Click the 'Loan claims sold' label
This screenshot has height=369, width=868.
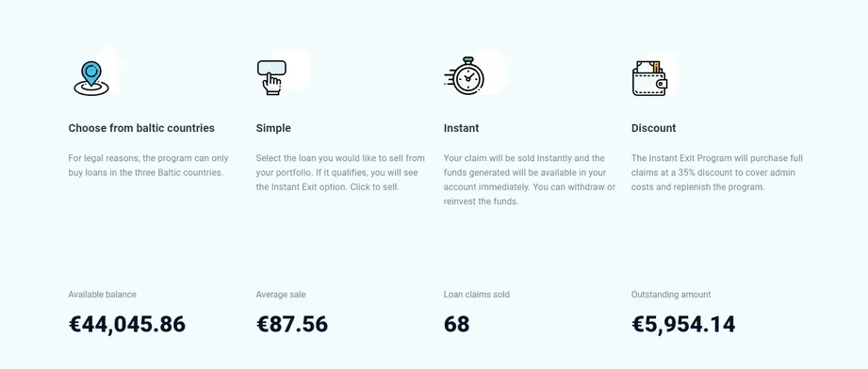(477, 295)
